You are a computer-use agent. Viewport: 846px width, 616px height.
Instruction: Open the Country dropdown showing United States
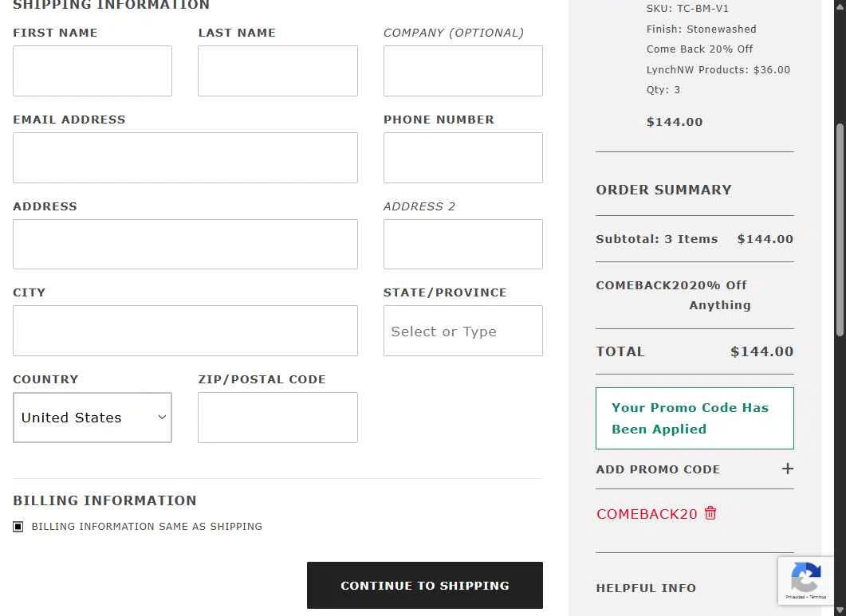coord(92,418)
